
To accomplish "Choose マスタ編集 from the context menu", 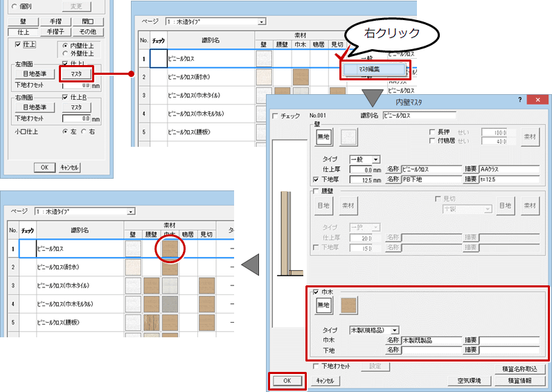I will [x=374, y=69].
